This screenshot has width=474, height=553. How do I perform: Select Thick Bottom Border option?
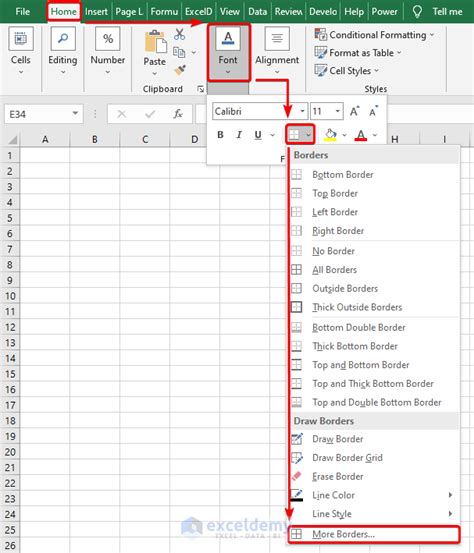click(x=375, y=346)
